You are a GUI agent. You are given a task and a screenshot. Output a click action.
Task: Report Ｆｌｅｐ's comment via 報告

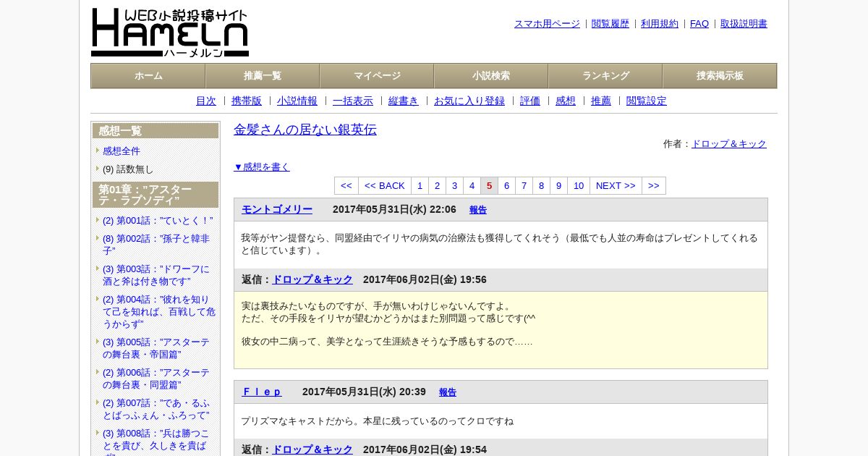pos(448,392)
